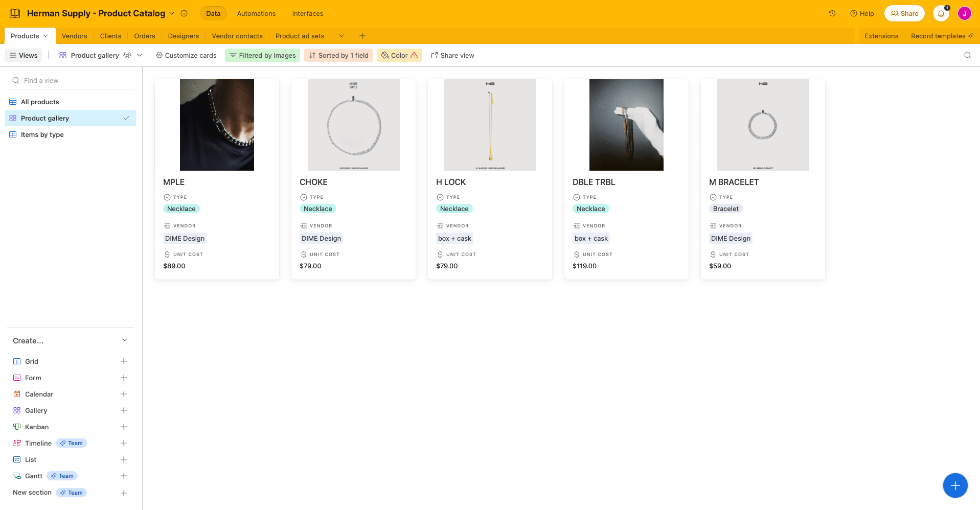Viewport: 980px width, 510px height.
Task: Click the Team badge beside Timeline
Action: click(x=71, y=443)
